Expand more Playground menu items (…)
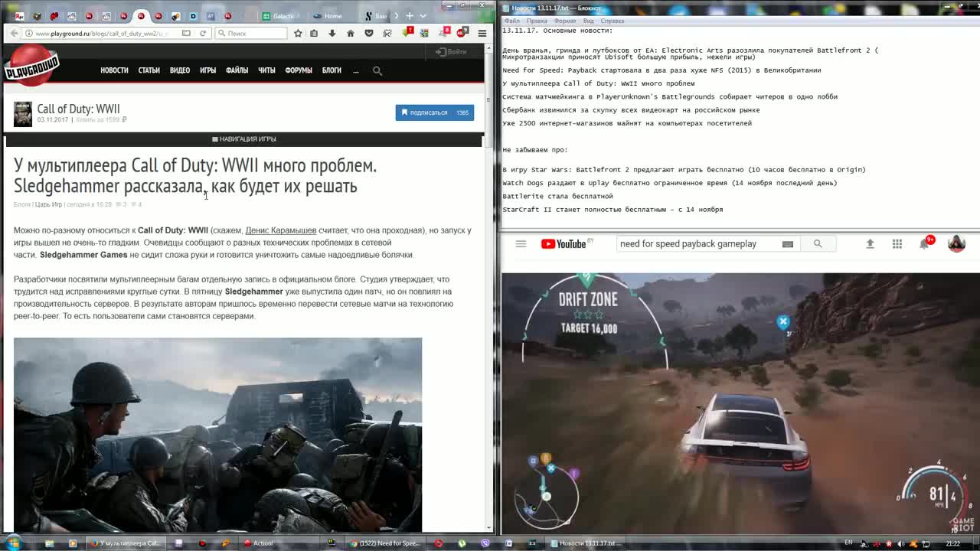Screen dimensions: 980x551 355,70
